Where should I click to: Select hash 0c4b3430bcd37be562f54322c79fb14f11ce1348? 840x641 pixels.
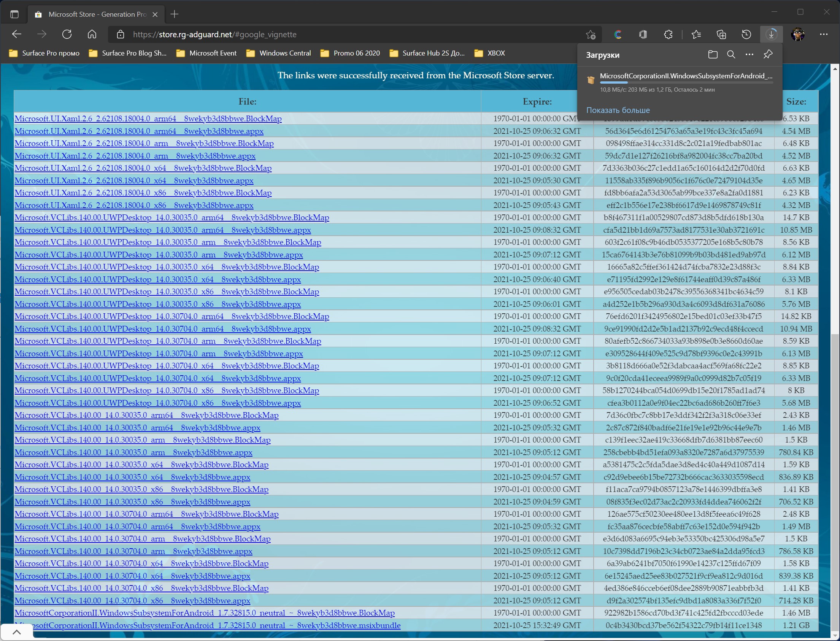pyautogui.click(x=684, y=625)
